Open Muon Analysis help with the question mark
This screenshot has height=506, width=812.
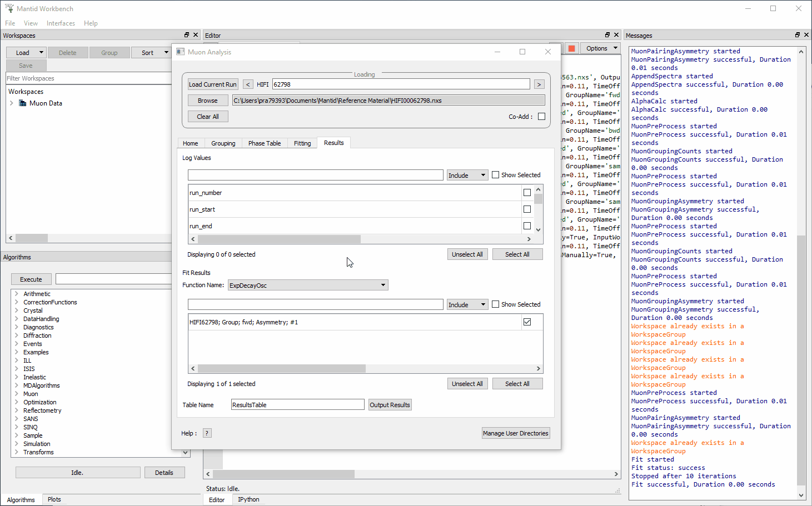tap(206, 433)
